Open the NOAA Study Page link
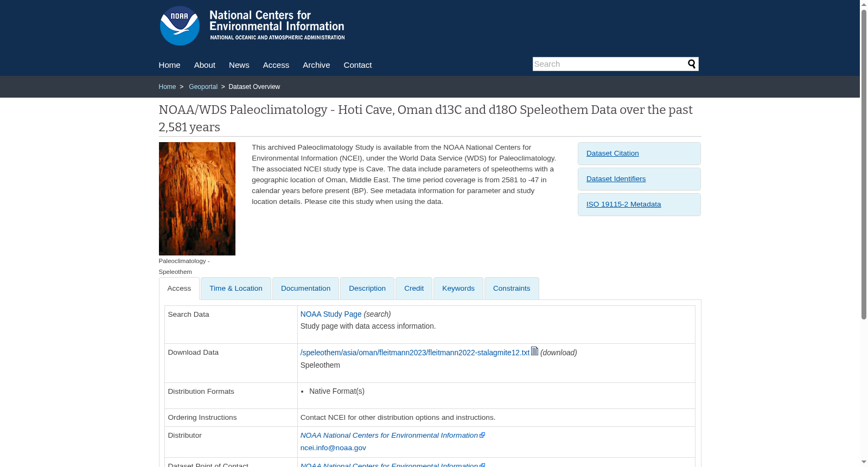Viewport: 868px width, 467px height. pyautogui.click(x=331, y=314)
